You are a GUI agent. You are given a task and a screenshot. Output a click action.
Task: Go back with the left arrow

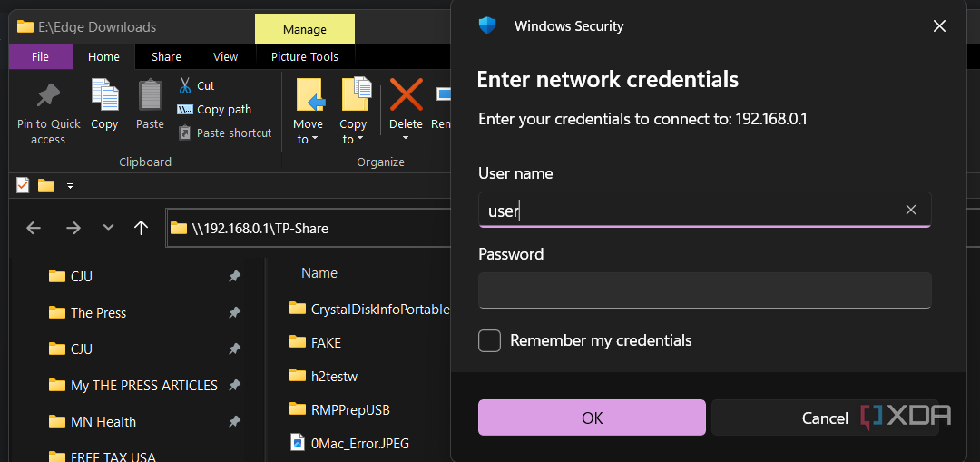pos(34,228)
